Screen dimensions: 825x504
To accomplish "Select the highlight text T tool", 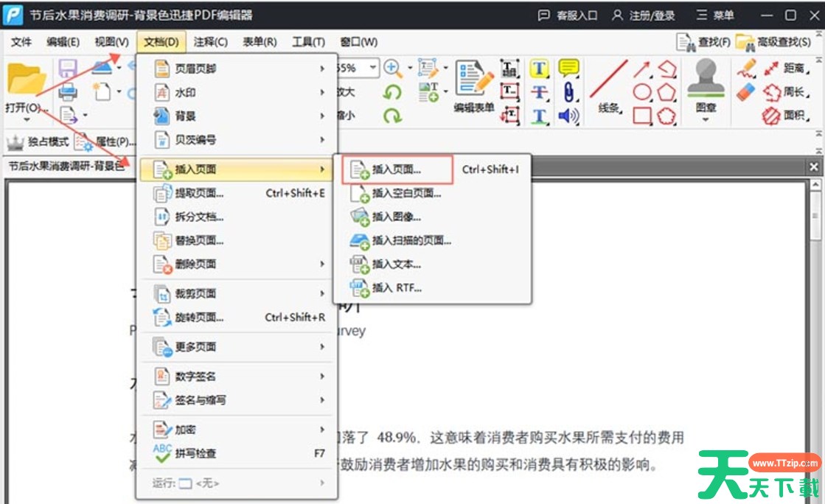I will tap(539, 69).
